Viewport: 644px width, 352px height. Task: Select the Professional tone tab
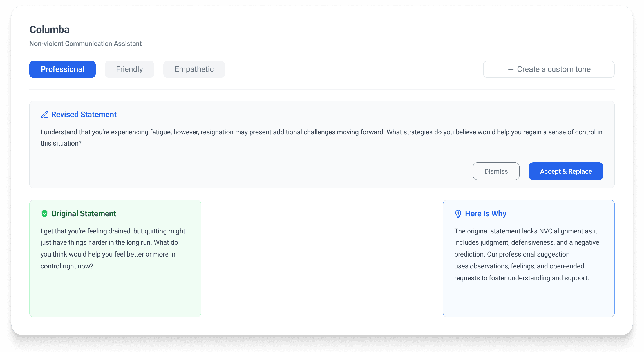[62, 69]
